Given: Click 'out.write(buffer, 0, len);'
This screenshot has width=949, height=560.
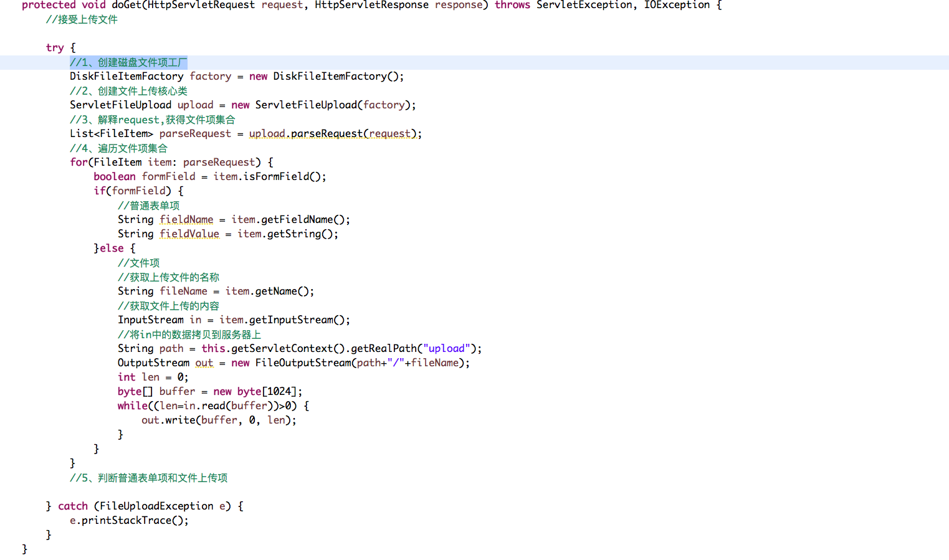Looking at the screenshot, I should pos(219,420).
